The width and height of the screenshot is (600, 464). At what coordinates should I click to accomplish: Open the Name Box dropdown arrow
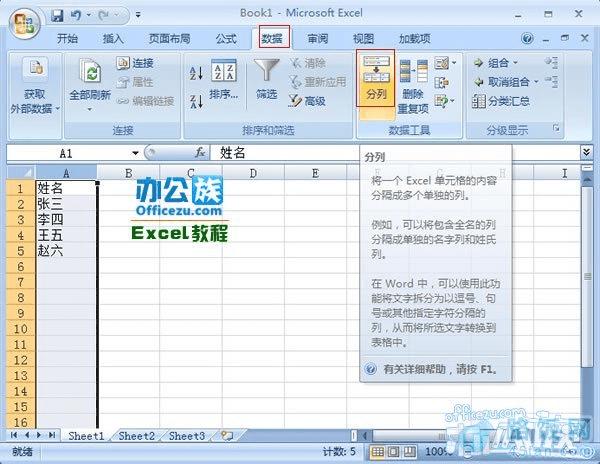coord(135,153)
